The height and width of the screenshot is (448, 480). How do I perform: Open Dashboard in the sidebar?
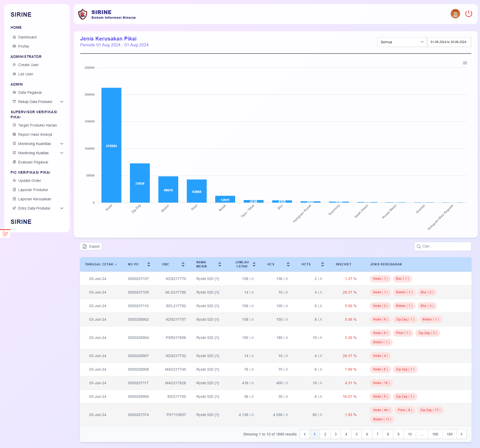27,37
